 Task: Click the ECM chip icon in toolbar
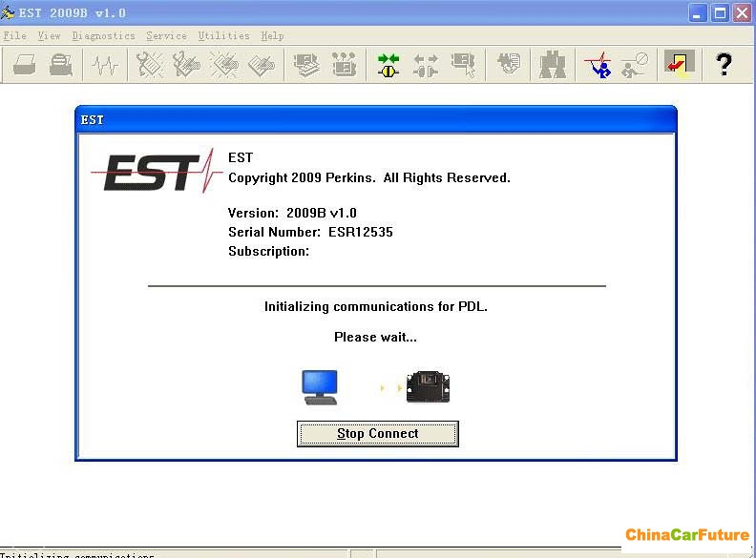344,65
